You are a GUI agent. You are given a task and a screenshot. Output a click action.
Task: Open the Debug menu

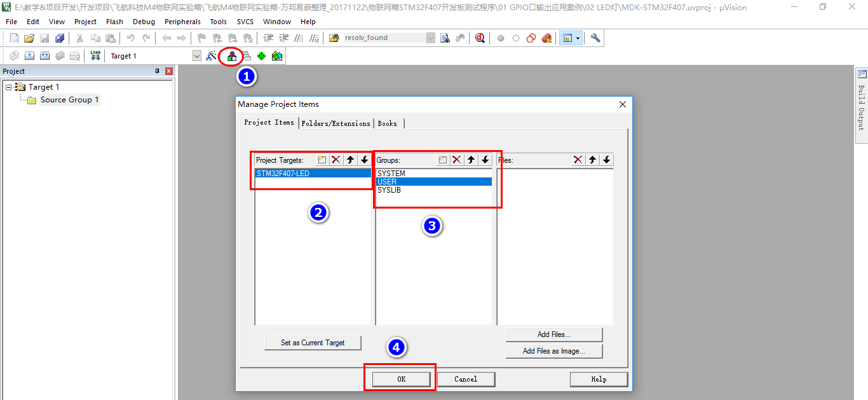(x=144, y=22)
